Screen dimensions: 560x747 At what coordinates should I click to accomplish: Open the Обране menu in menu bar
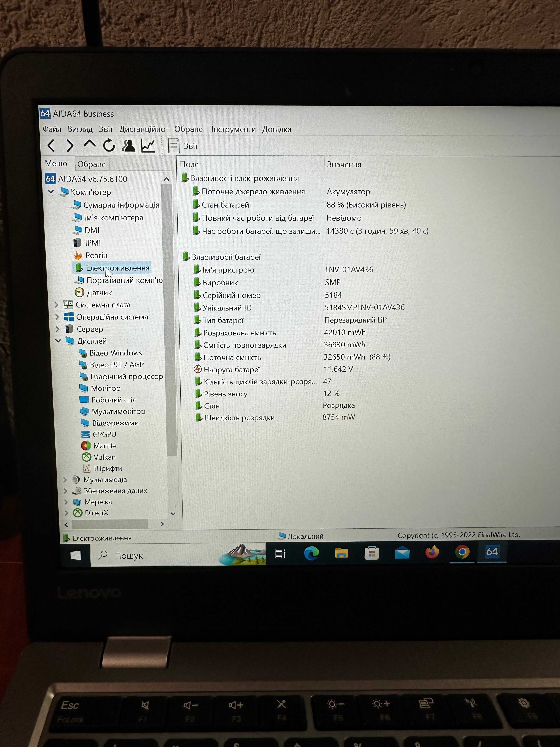[x=188, y=129]
